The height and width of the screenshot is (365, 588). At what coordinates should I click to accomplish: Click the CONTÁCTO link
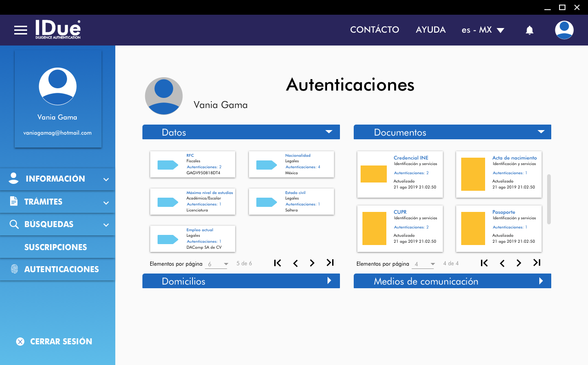tap(374, 30)
